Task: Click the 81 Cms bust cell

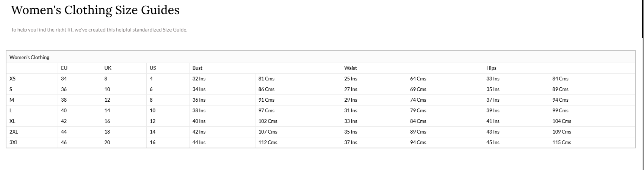Action: click(x=266, y=79)
